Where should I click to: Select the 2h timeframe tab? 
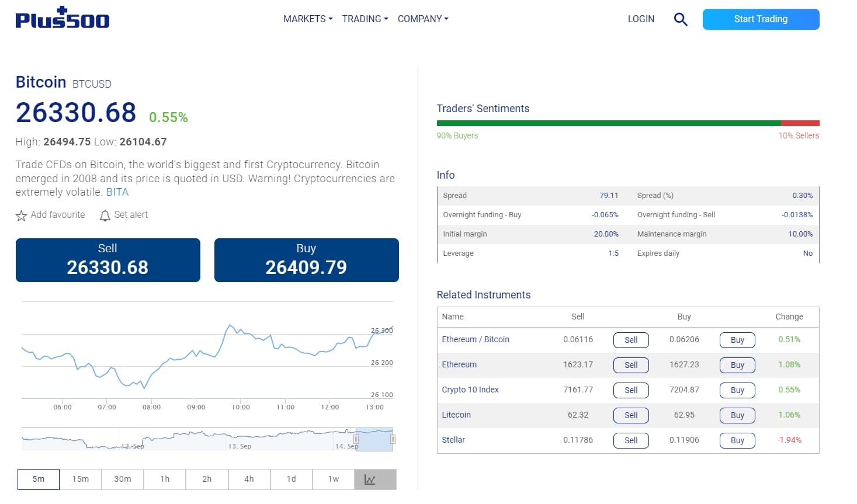coord(207,479)
